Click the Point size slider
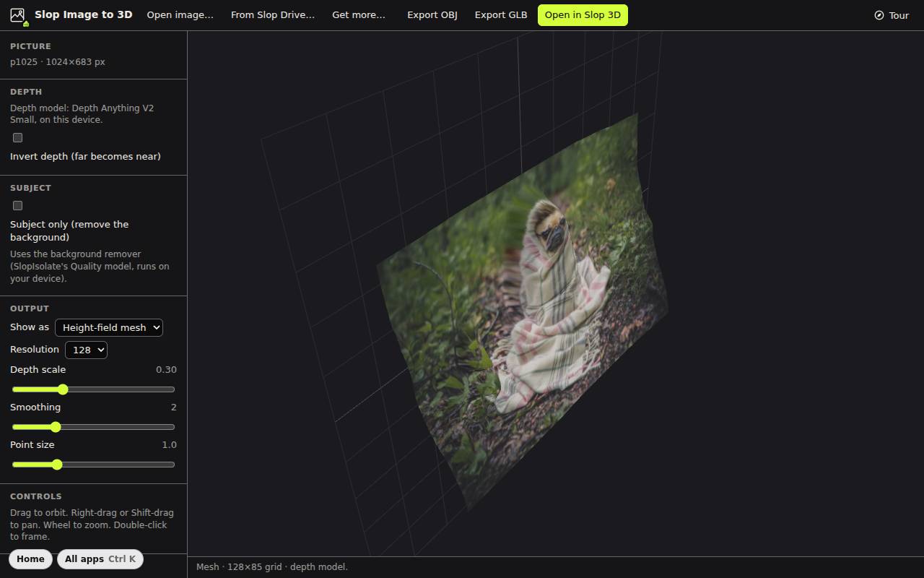This screenshot has width=924, height=578. pos(93,465)
